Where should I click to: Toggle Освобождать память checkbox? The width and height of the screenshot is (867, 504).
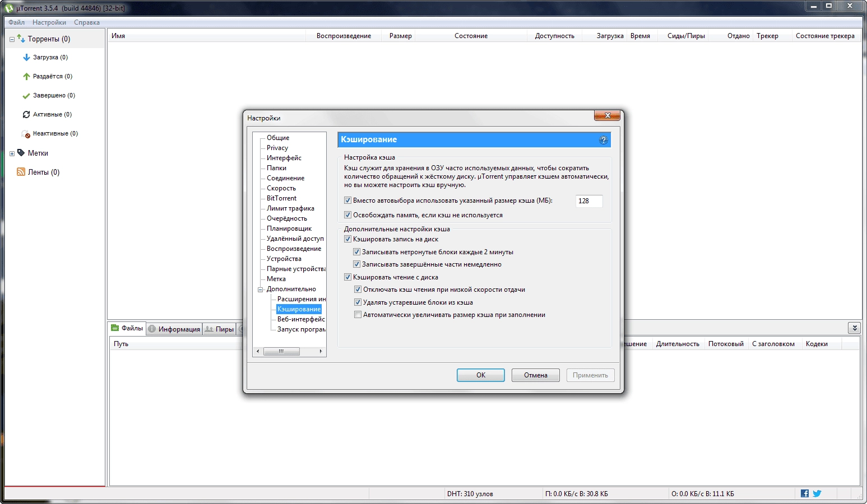point(347,215)
